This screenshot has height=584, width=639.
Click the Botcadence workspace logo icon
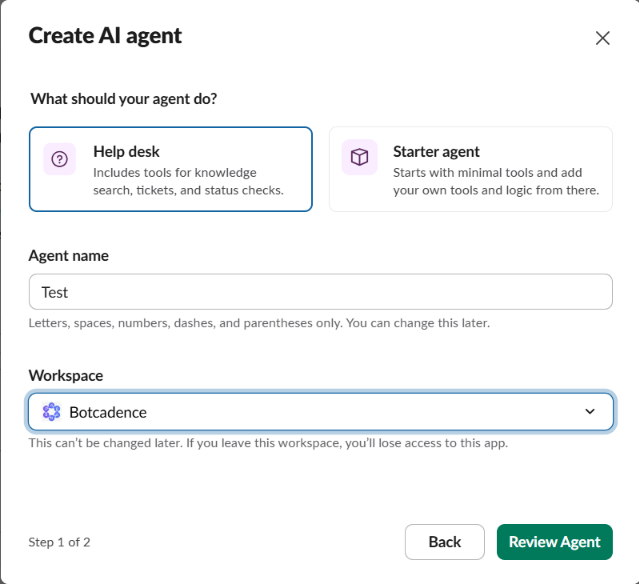click(x=52, y=412)
